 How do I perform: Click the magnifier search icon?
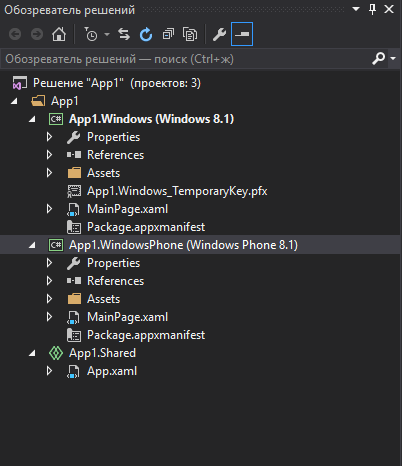click(x=379, y=59)
